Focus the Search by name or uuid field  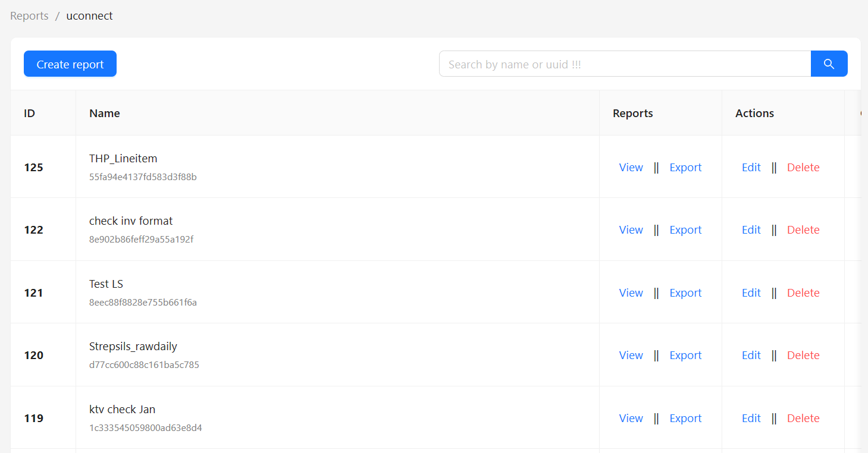click(625, 64)
